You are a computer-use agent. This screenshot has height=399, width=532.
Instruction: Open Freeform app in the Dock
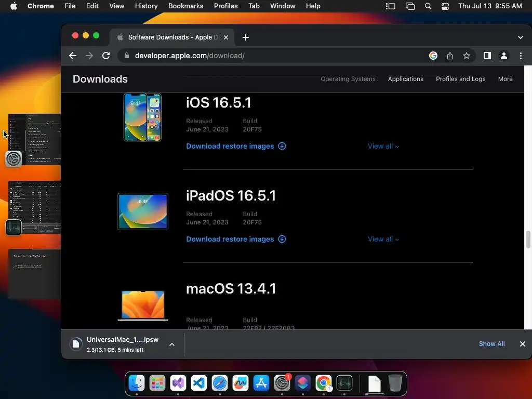click(241, 383)
